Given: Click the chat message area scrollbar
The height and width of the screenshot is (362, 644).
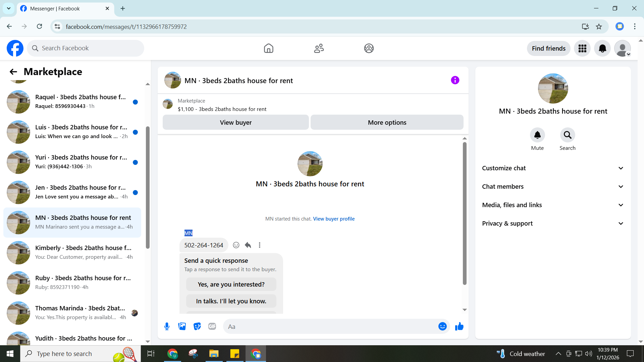Looking at the screenshot, I should pos(465,213).
